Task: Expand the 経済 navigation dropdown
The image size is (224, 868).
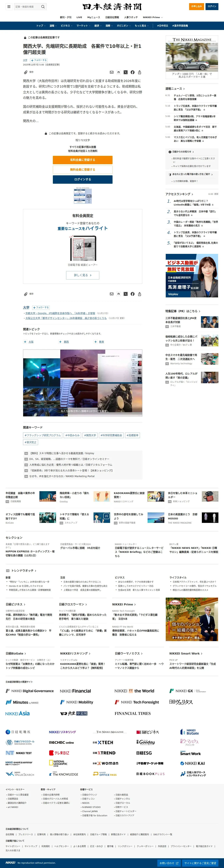Action: [98, 26]
